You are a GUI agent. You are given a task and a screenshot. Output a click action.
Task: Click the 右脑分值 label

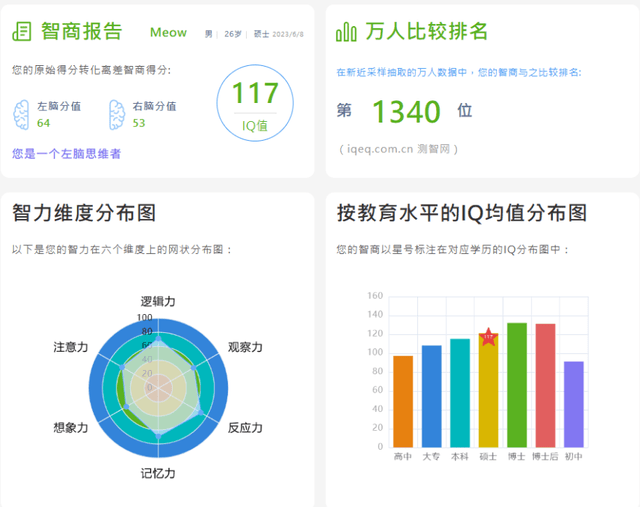pyautogui.click(x=154, y=106)
